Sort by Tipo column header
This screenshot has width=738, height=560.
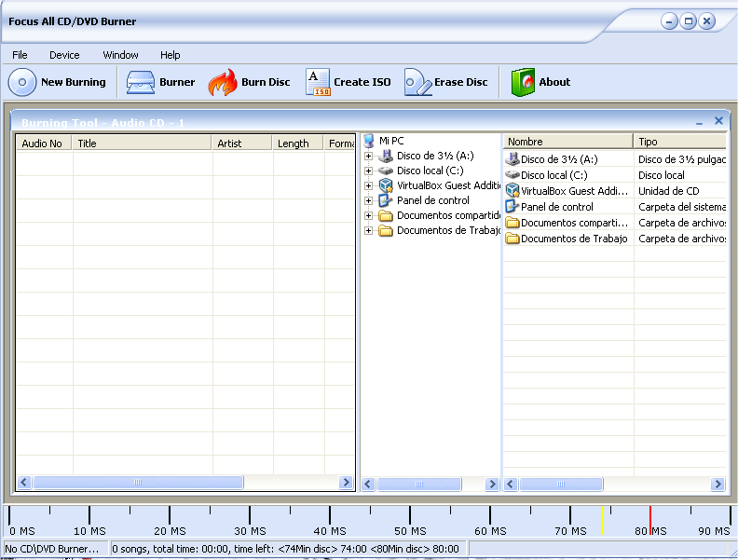pyautogui.click(x=680, y=142)
